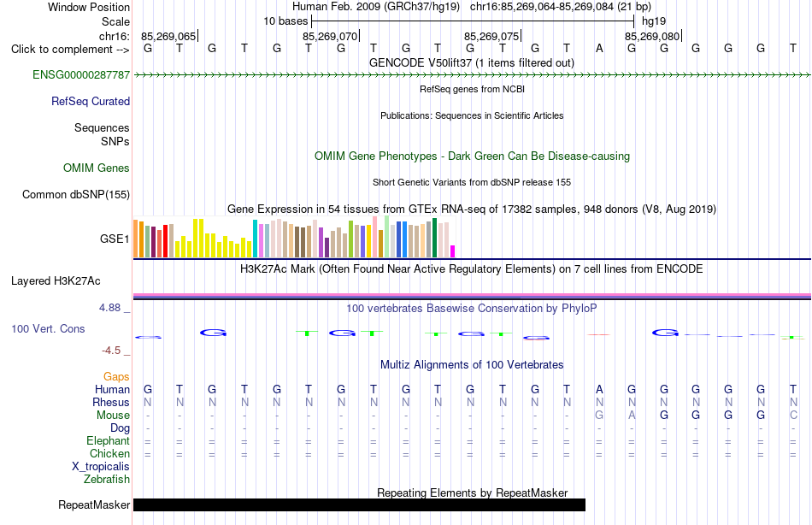The height and width of the screenshot is (525, 812).
Task: Click the dark green bar in GSE1 chart
Action: point(435,238)
